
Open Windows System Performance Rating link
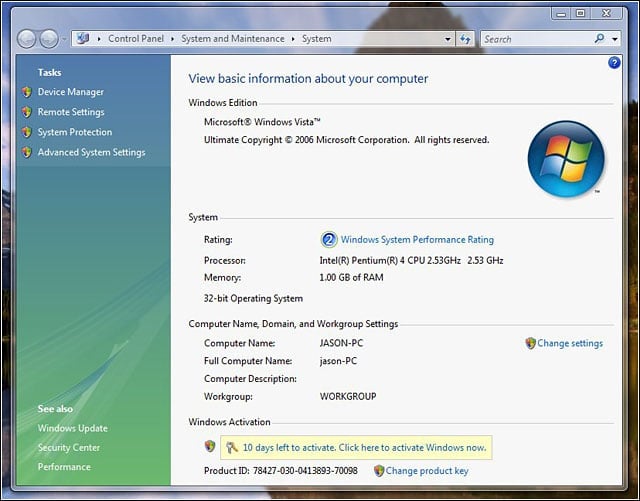pyautogui.click(x=417, y=240)
